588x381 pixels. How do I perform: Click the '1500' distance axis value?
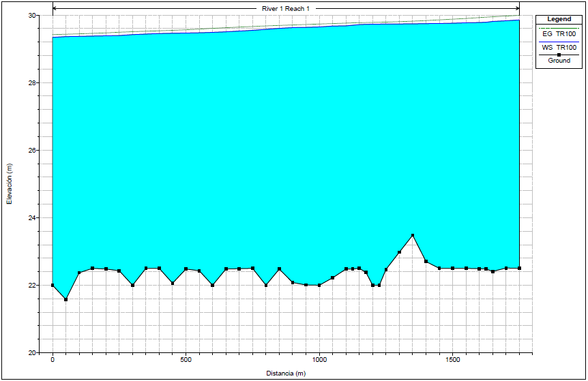(453, 360)
